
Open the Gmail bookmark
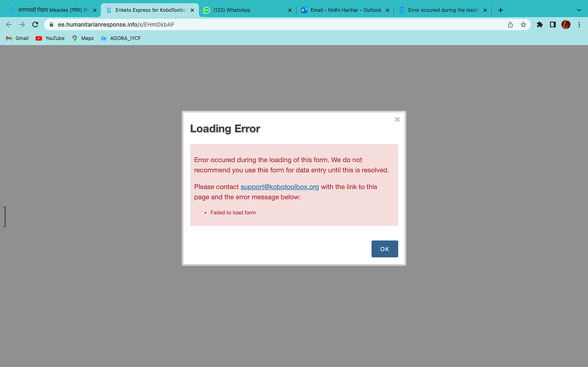pos(16,38)
